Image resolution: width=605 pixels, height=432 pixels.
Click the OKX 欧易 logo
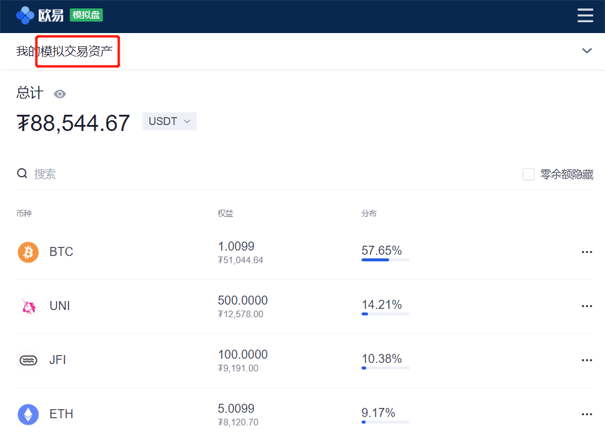tap(40, 15)
